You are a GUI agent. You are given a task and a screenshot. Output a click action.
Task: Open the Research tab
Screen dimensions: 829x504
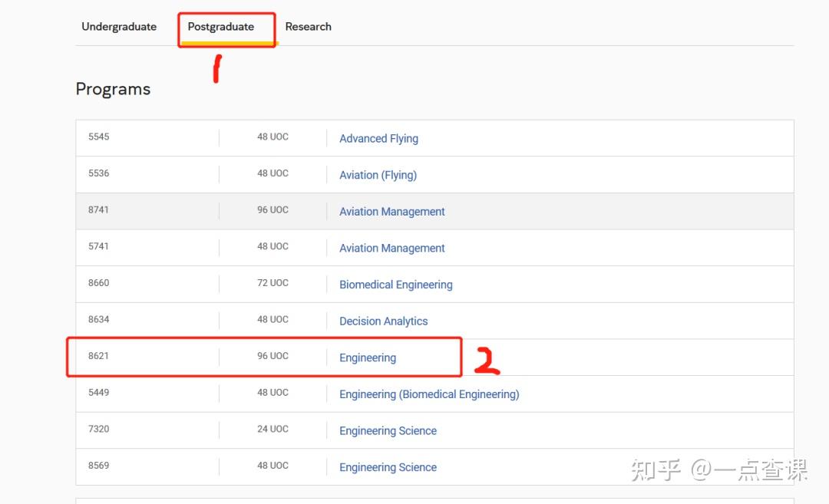pos(308,27)
